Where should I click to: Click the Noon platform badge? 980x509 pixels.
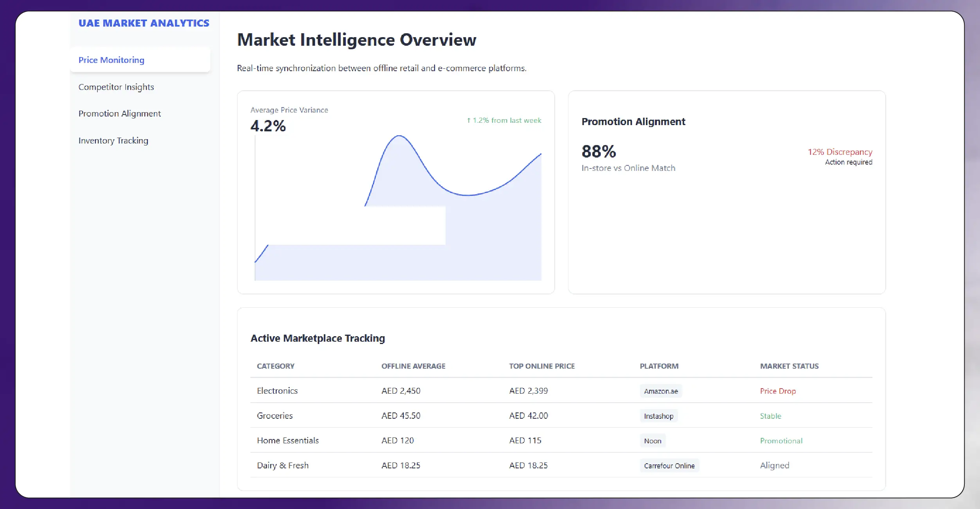[x=653, y=441]
